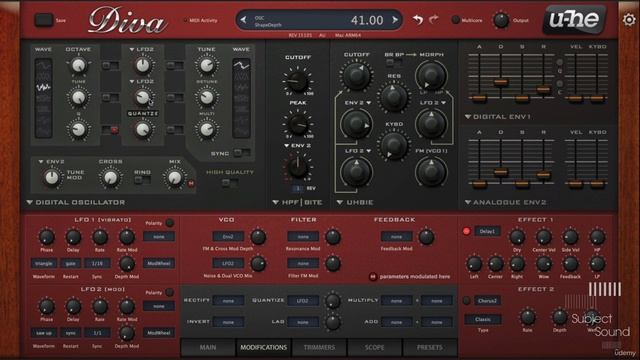This screenshot has width=640, height=360.
Task: Click the HPF Peak knob
Action: click(x=298, y=124)
